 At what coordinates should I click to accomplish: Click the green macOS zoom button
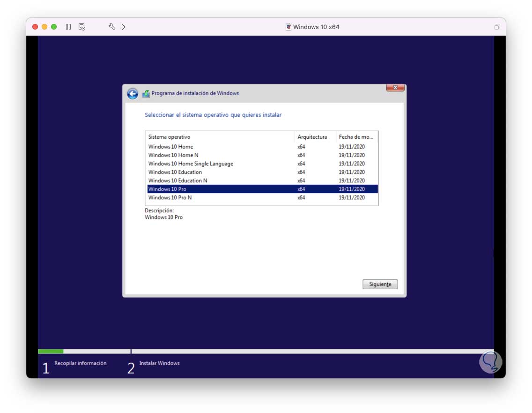[x=54, y=27]
